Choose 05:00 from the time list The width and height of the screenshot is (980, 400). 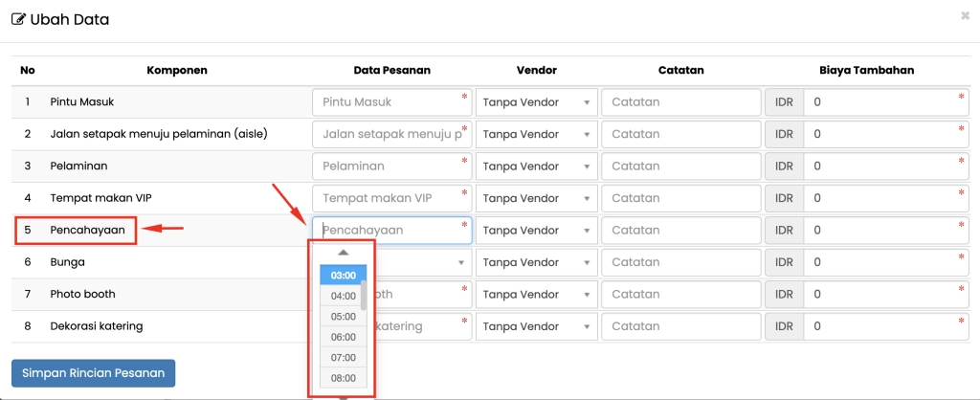click(x=343, y=317)
